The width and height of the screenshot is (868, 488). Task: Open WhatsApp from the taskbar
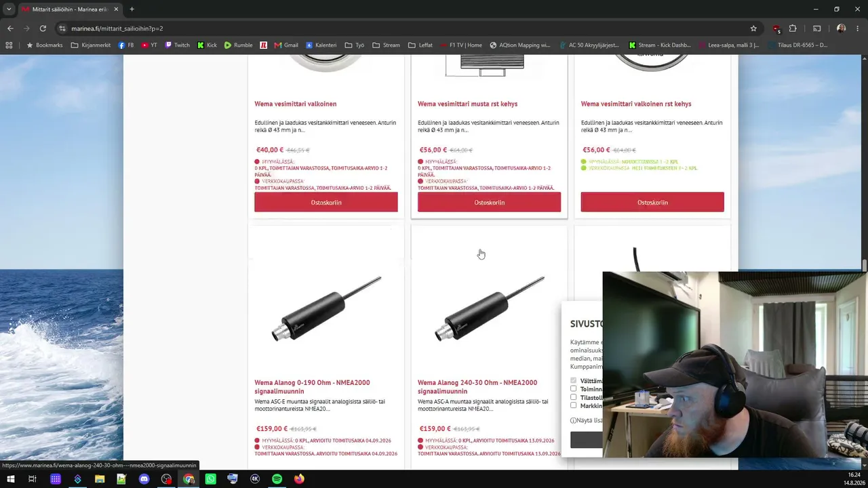point(210,479)
